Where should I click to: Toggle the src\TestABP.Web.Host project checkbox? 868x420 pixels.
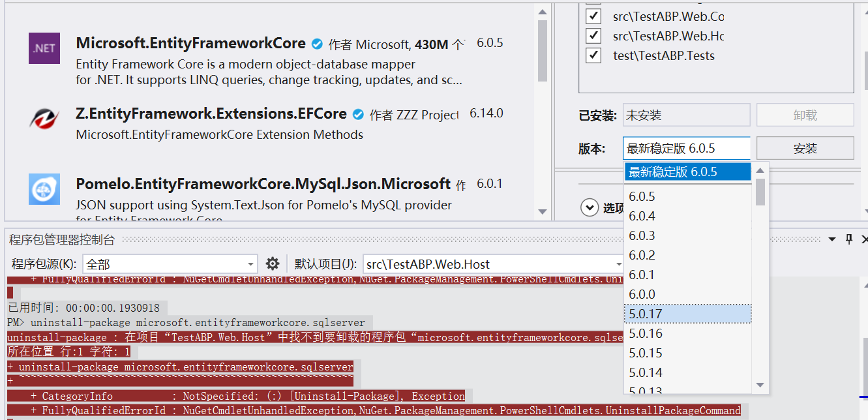593,35
